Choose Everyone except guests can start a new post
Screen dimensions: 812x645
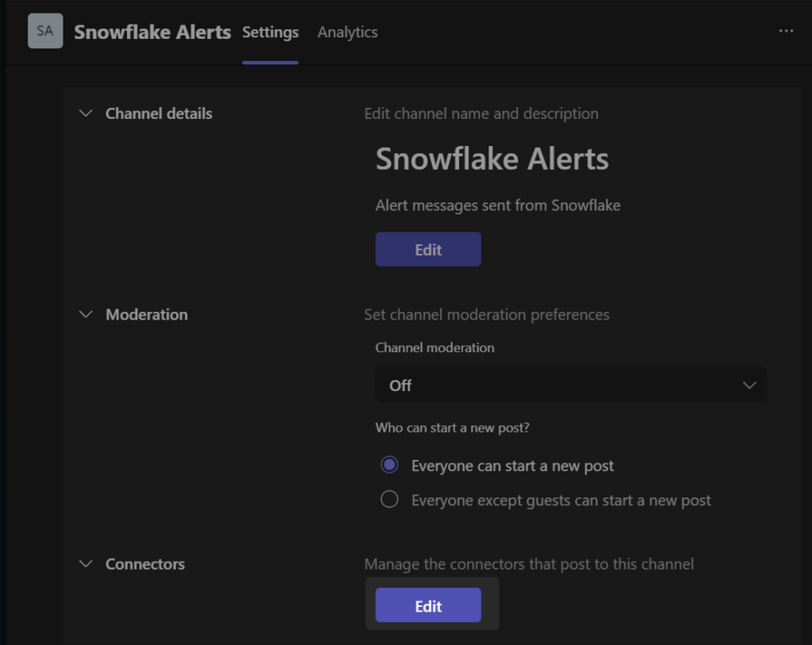[x=389, y=499]
